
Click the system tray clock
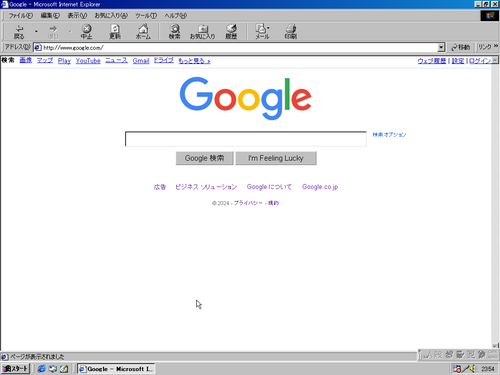488,369
